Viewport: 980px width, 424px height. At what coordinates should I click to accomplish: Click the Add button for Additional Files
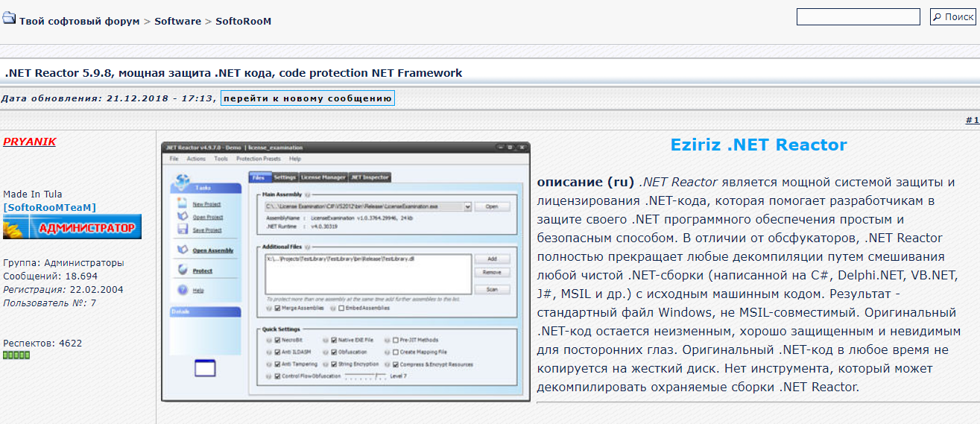(x=492, y=259)
